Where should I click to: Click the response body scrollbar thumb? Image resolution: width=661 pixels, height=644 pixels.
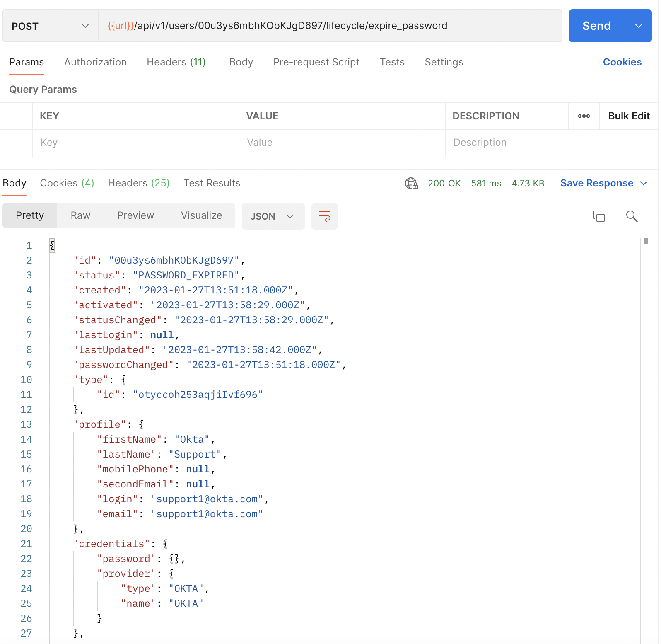tap(646, 241)
